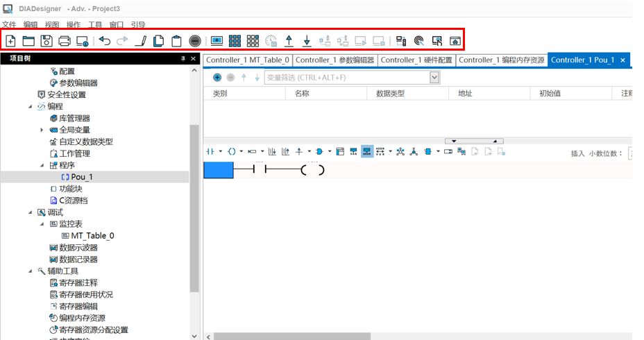Toggle the highlighted ADDR display button
Viewport: 644px width, 340px height.
pos(367,151)
